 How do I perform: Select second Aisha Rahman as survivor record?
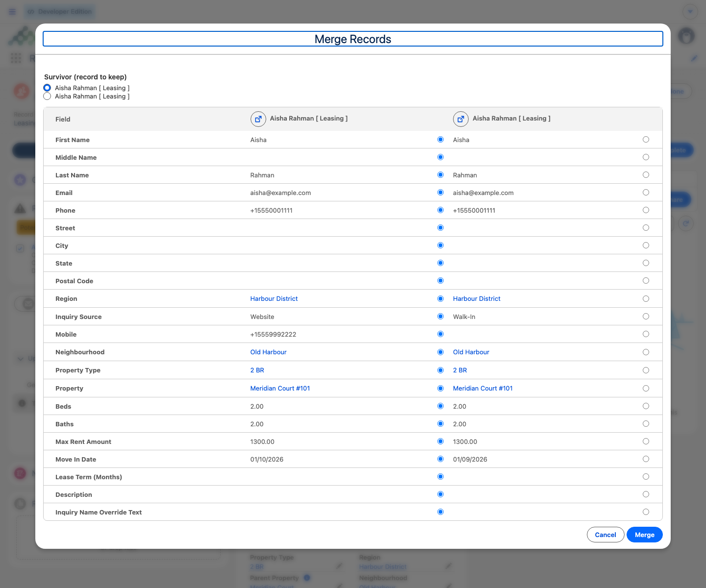(x=47, y=97)
